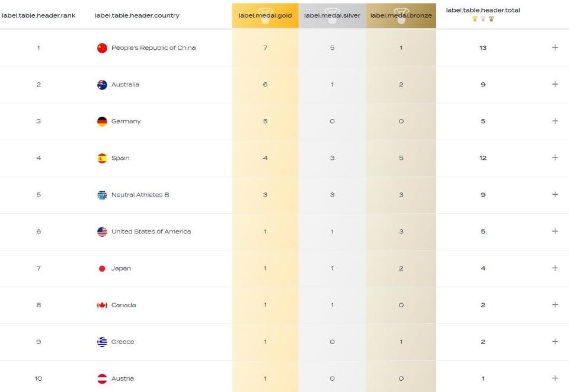Image resolution: width=569 pixels, height=392 pixels.
Task: Click the total medals column header
Action: coord(483,14)
